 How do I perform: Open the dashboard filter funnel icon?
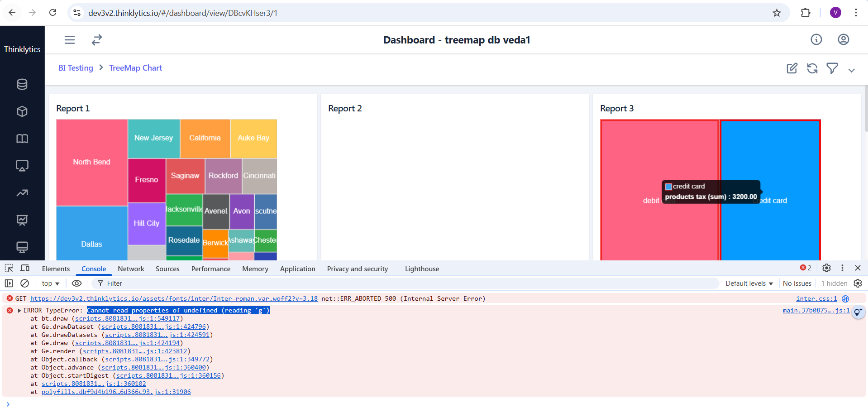(x=832, y=68)
